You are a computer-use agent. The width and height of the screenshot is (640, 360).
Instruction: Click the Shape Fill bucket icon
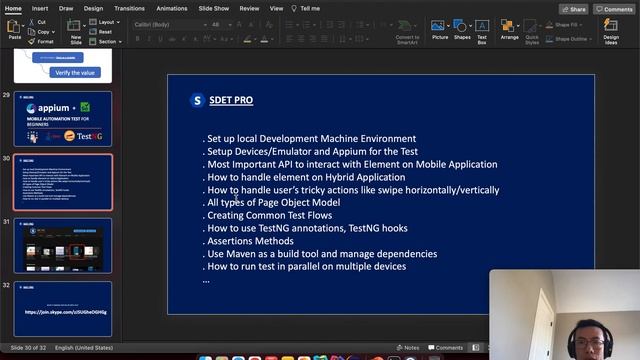click(x=549, y=25)
